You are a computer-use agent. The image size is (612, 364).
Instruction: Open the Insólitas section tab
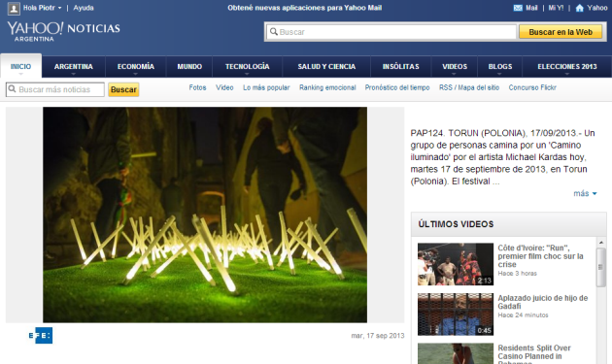click(x=401, y=66)
